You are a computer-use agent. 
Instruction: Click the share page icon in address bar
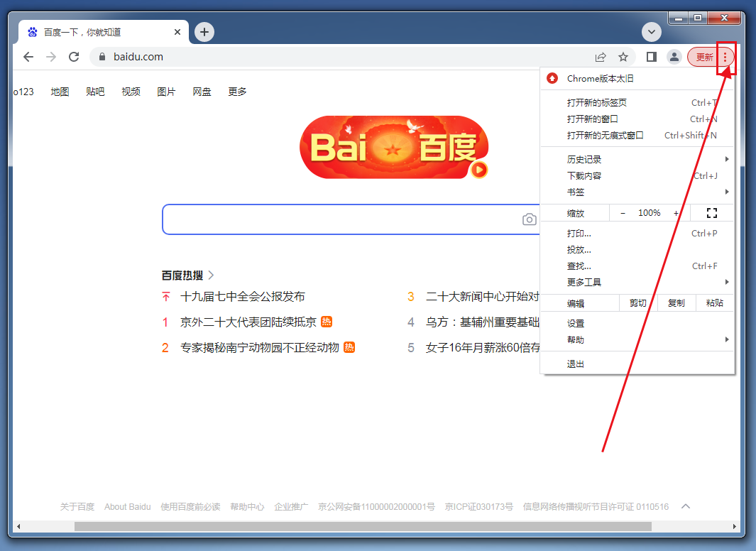pyautogui.click(x=601, y=58)
